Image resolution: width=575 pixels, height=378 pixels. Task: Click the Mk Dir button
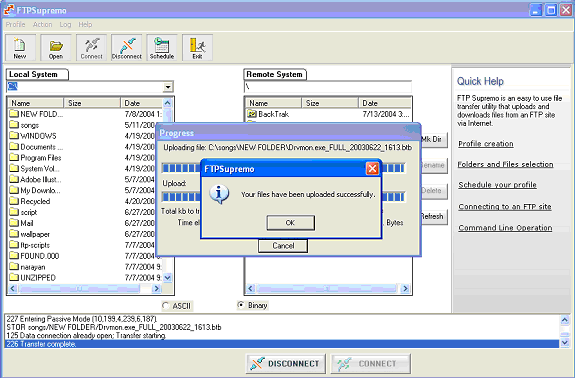(434, 139)
